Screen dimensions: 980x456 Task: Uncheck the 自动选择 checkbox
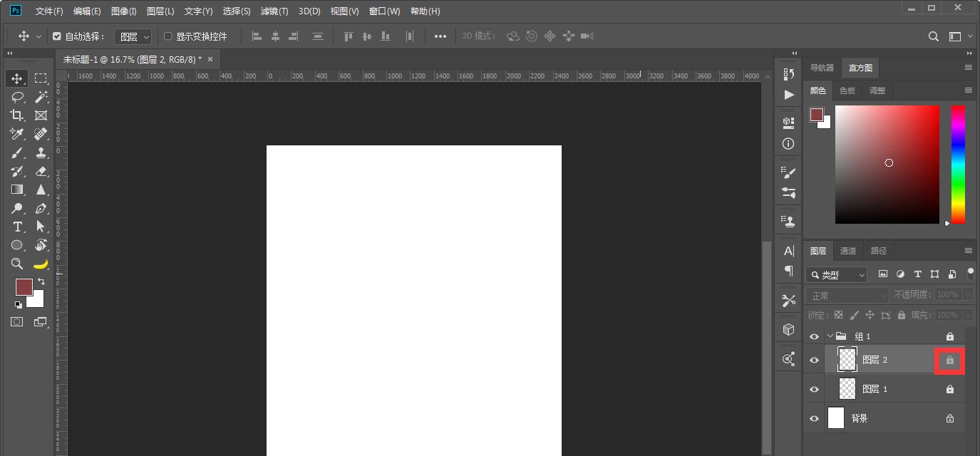57,36
